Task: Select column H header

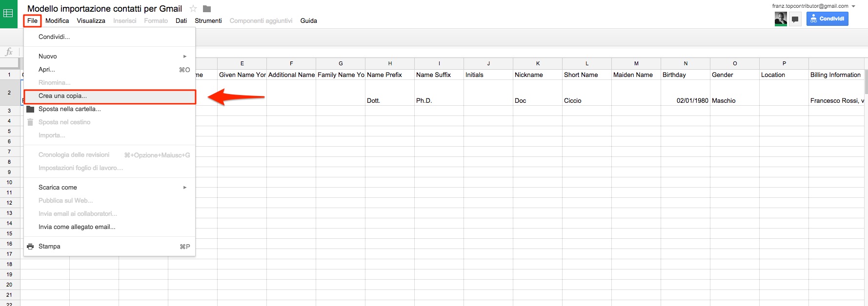Action: 390,63
